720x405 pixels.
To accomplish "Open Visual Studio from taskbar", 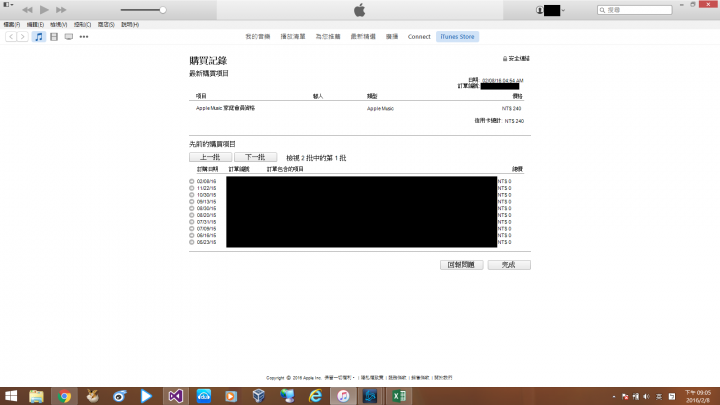I will pos(175,396).
